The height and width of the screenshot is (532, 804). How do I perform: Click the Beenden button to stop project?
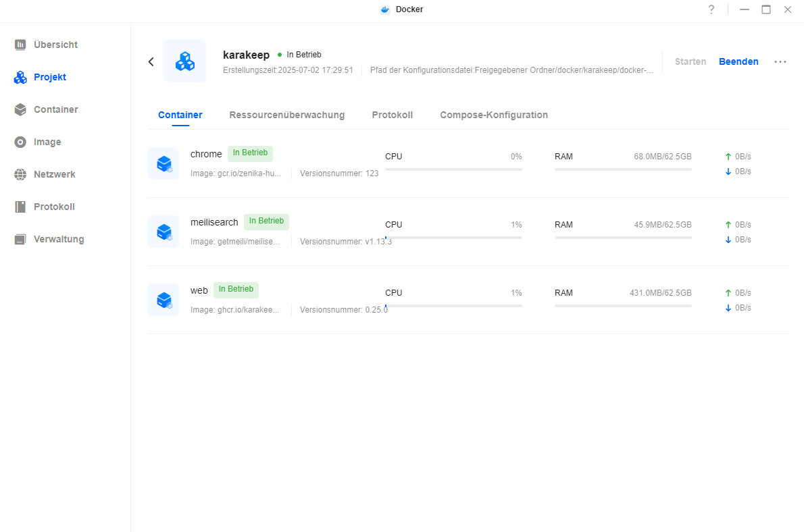[x=738, y=61]
